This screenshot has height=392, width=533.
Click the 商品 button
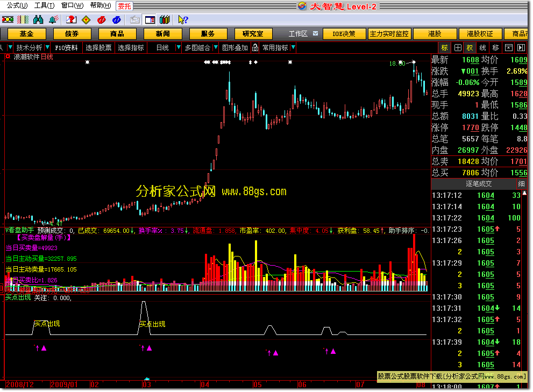tap(117, 34)
